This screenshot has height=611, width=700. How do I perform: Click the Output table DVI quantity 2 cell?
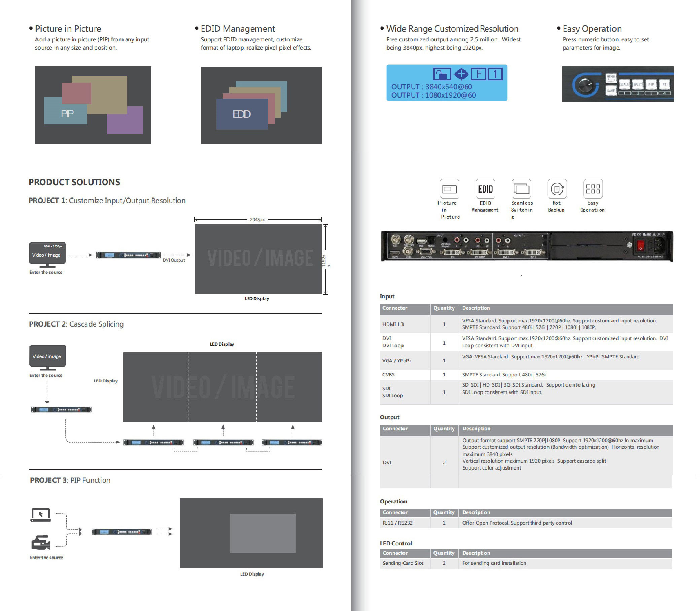click(x=444, y=462)
